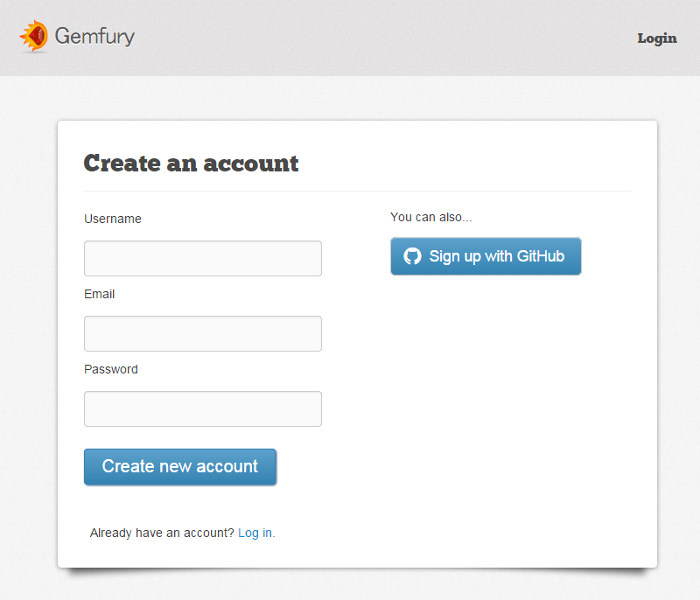Click the Create an account heading
The image size is (700, 600).
point(191,164)
